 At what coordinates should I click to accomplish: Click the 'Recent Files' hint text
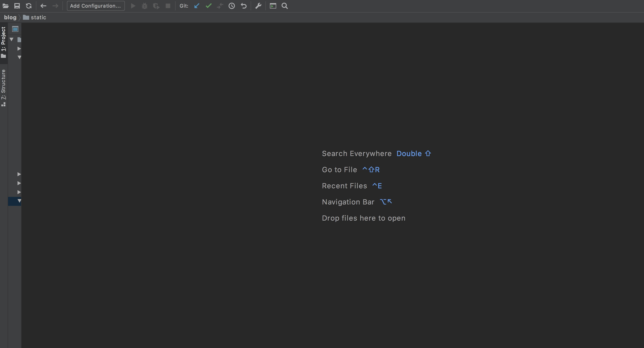pos(344,186)
